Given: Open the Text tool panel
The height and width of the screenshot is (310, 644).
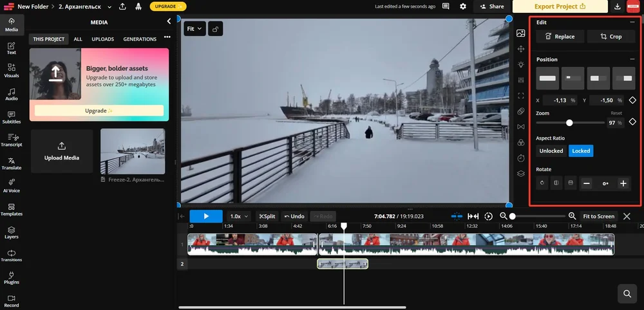Looking at the screenshot, I should pos(12,48).
